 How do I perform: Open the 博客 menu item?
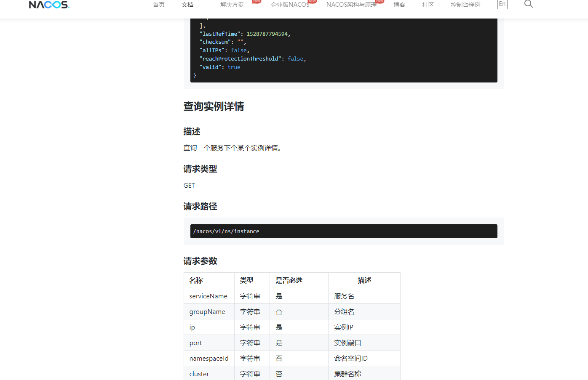399,5
